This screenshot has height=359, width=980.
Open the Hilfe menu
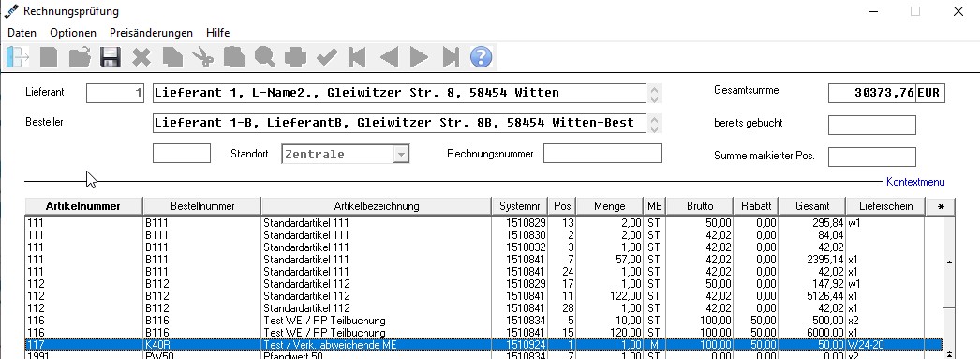pos(218,33)
